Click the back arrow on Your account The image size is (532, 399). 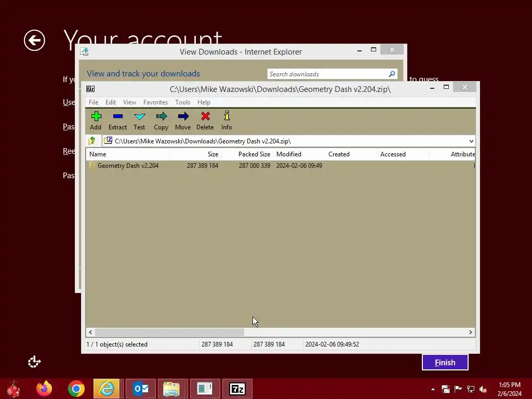tap(34, 41)
